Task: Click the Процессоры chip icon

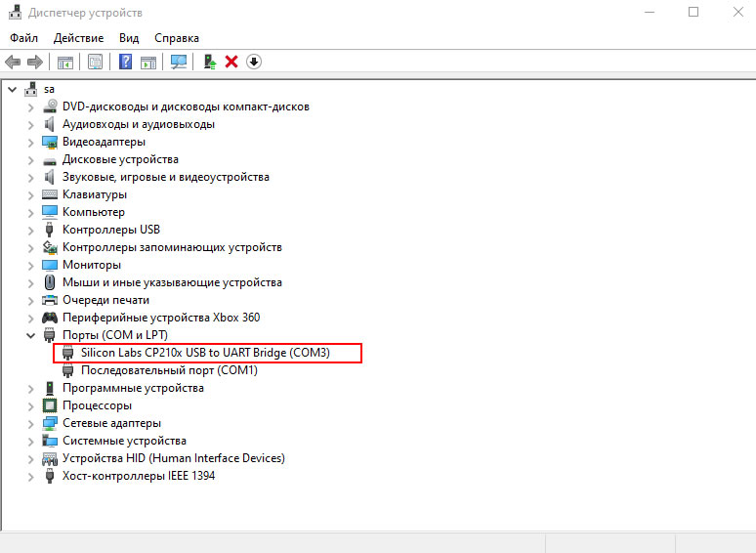Action: click(50, 405)
